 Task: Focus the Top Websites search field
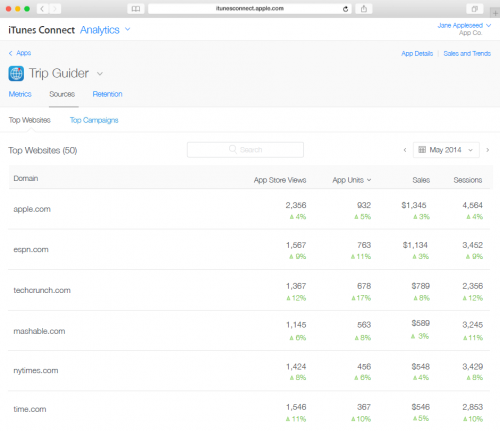point(245,150)
